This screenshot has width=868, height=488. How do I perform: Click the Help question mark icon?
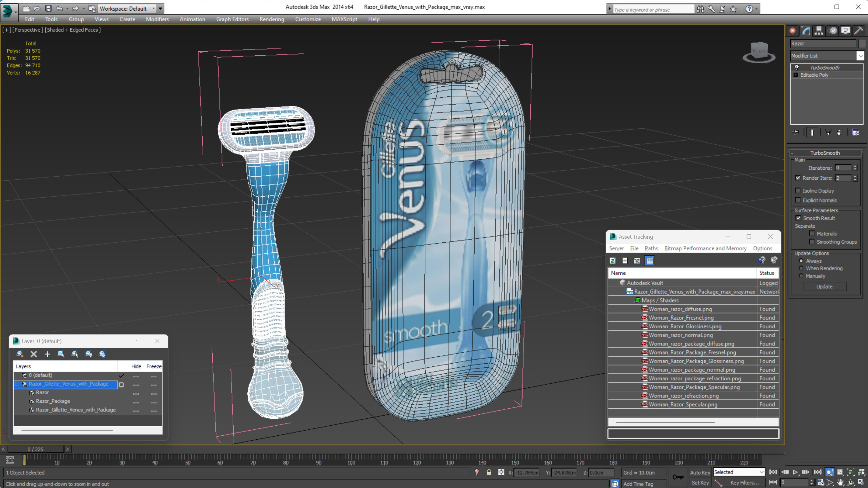coord(749,9)
